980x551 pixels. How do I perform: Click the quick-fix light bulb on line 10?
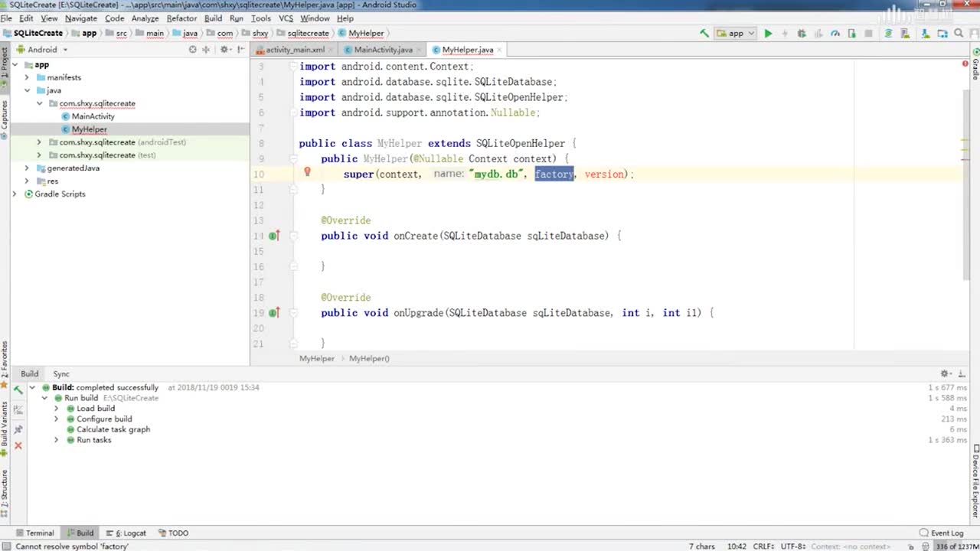point(307,173)
